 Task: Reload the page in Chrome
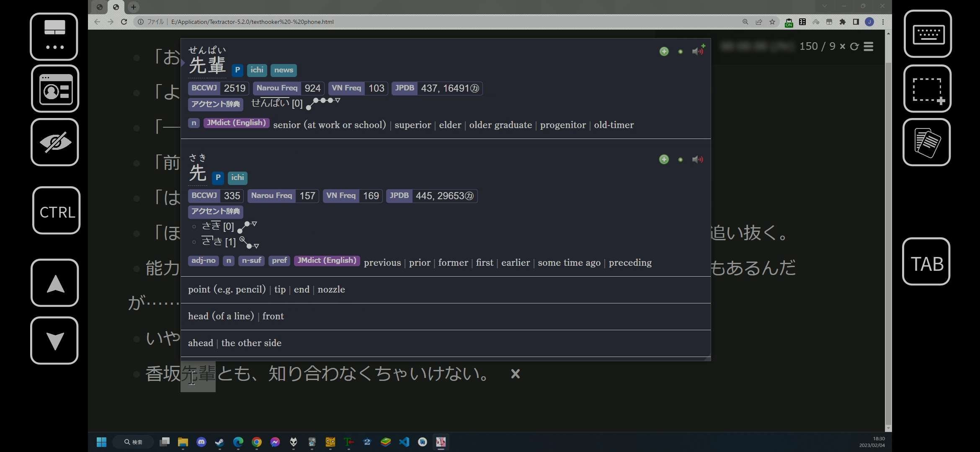pyautogui.click(x=124, y=22)
